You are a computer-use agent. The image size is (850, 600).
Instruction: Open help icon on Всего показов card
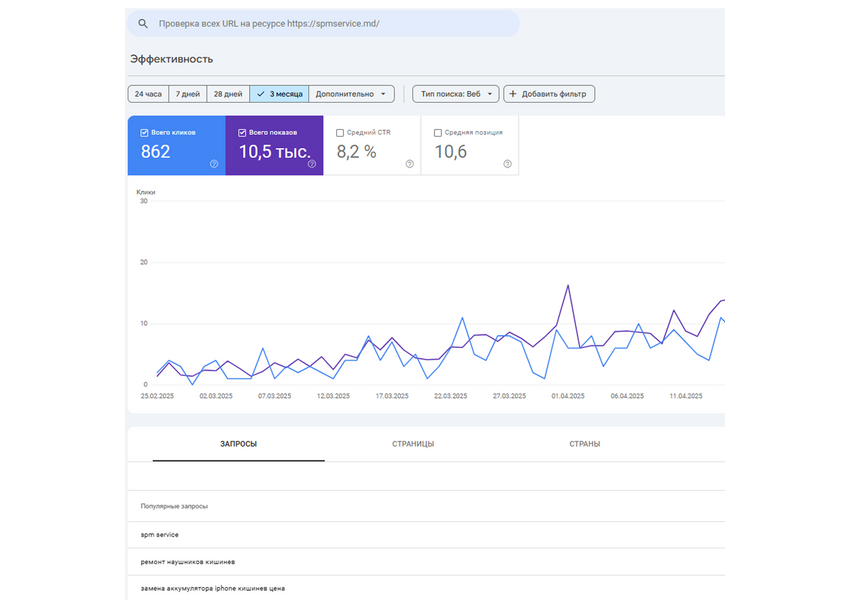[312, 164]
